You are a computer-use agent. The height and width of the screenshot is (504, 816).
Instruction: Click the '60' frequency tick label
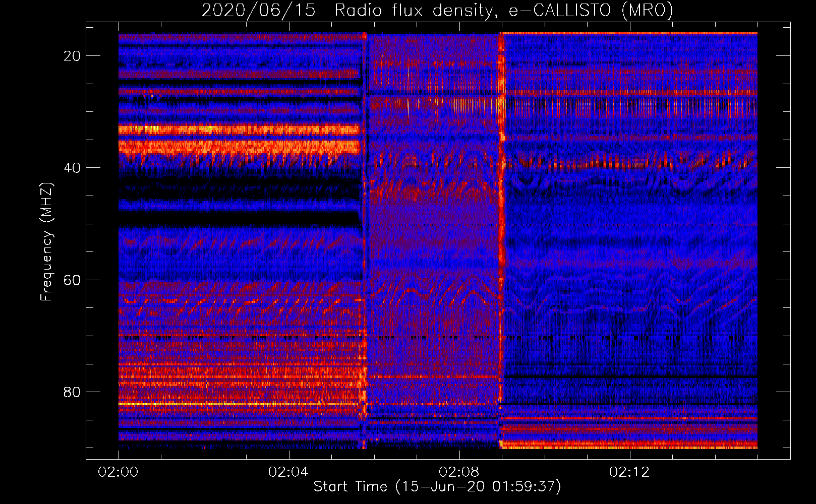(x=73, y=280)
